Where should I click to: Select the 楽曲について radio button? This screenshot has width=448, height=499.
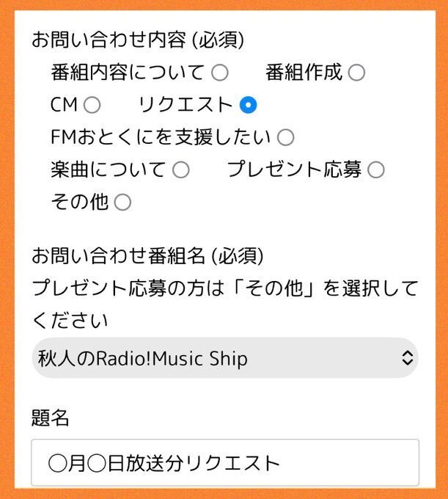click(x=181, y=170)
